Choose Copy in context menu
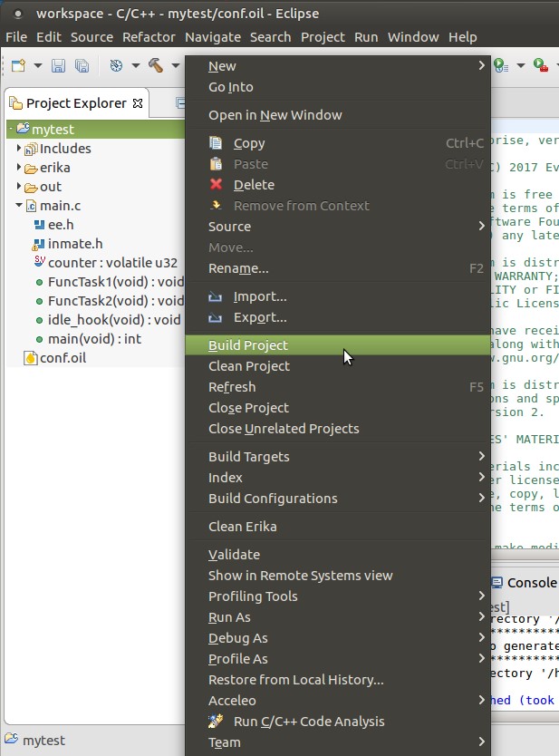This screenshot has height=756, width=559. point(338,143)
